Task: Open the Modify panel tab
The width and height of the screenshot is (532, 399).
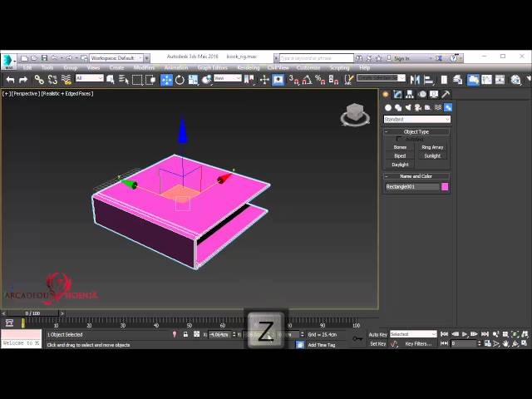Action: (x=397, y=95)
